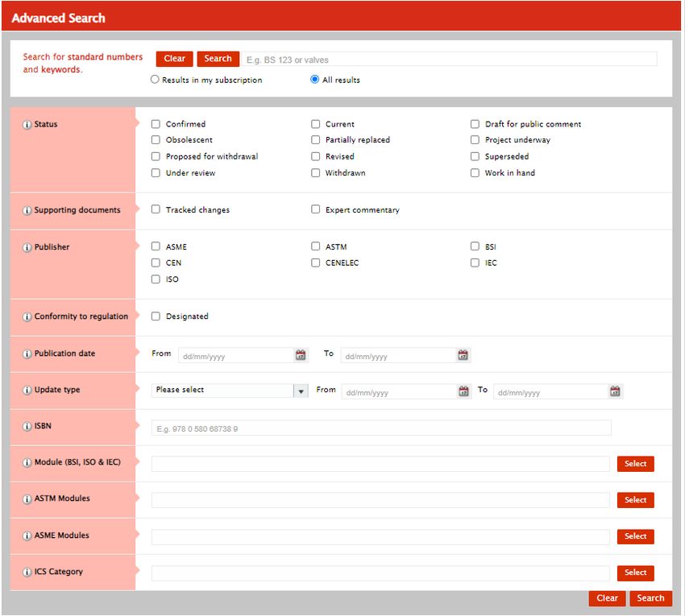Click the bottom Clear button

coord(607,598)
